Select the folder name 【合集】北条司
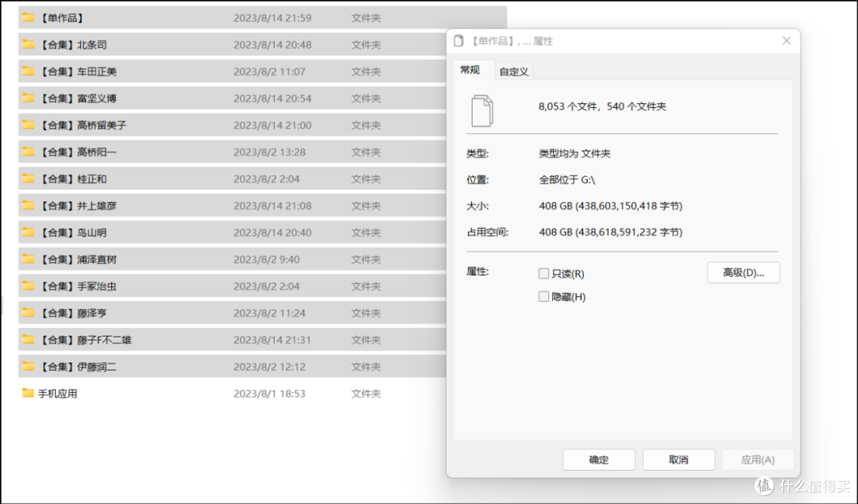This screenshot has height=504, width=858. (x=73, y=44)
